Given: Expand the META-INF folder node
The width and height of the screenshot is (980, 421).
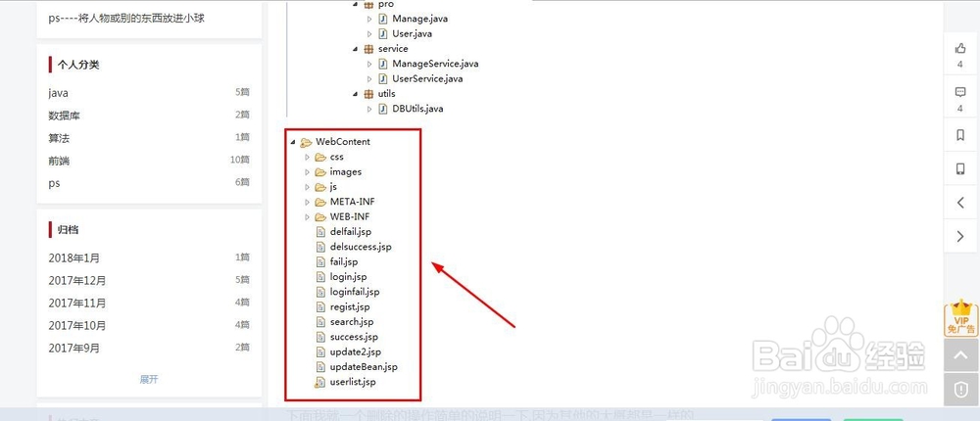Looking at the screenshot, I should [307, 202].
